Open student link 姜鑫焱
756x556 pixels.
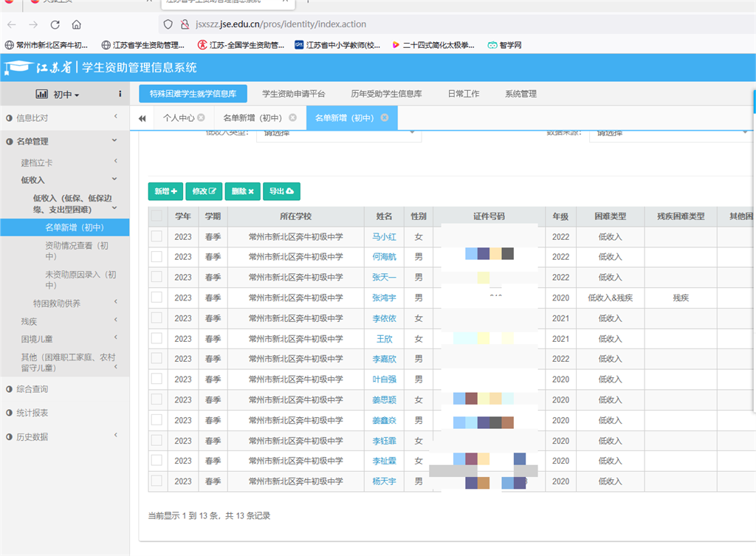(x=384, y=420)
